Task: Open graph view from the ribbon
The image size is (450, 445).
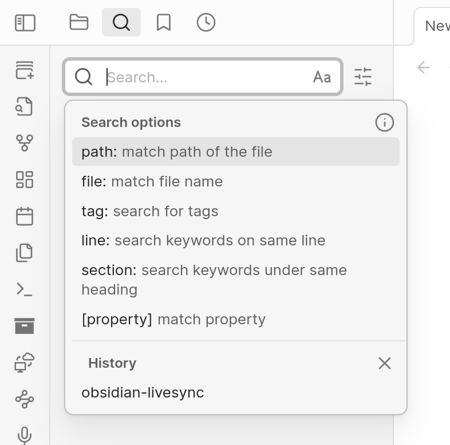Action: tap(25, 143)
